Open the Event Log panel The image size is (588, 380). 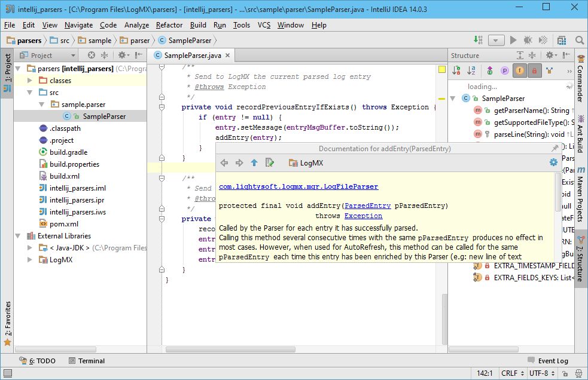(548, 360)
